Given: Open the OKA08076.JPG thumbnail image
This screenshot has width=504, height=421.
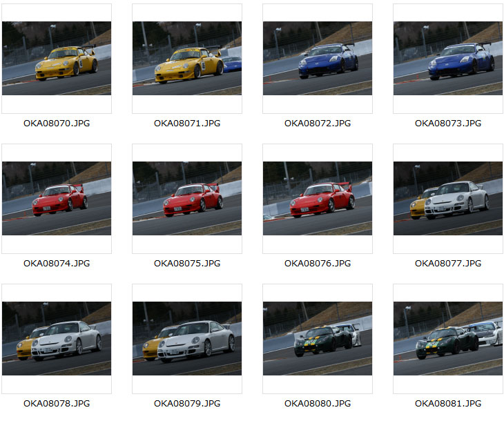Looking at the screenshot, I should 318,198.
